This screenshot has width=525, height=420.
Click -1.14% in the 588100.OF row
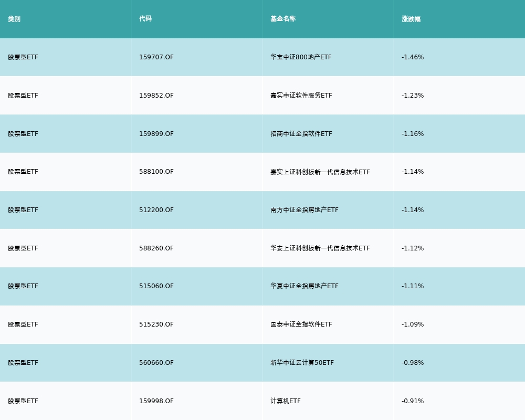click(413, 172)
